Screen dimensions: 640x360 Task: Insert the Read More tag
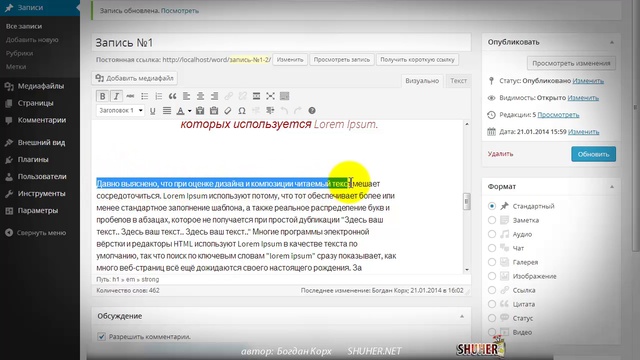click(256, 96)
